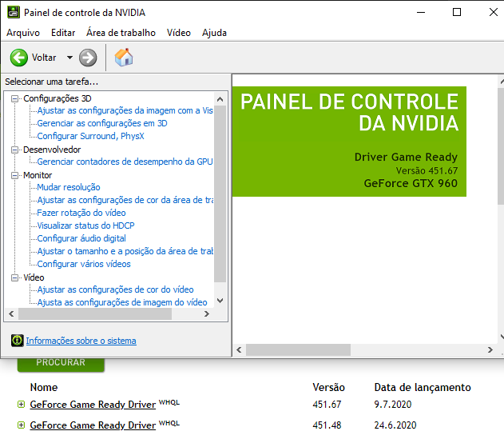504x435 pixels.
Task: Open the Área de trabalho menu
Action: (121, 33)
